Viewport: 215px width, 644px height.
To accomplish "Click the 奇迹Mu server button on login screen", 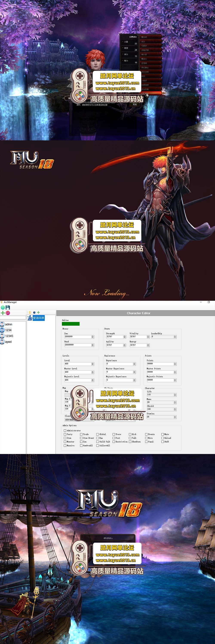I will pos(108,538).
